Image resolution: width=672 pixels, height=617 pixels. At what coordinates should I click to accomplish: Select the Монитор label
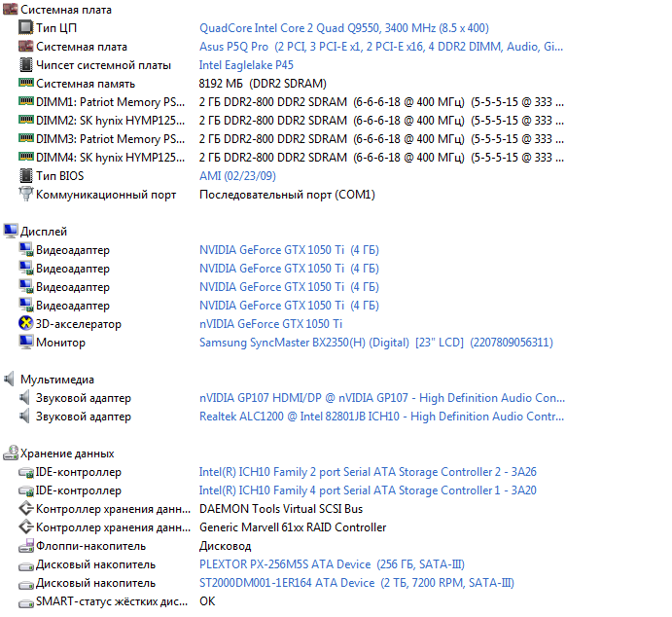[x=60, y=343]
